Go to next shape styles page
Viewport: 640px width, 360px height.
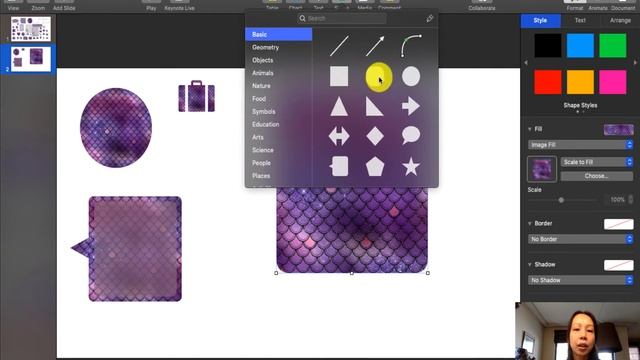[x=636, y=63]
